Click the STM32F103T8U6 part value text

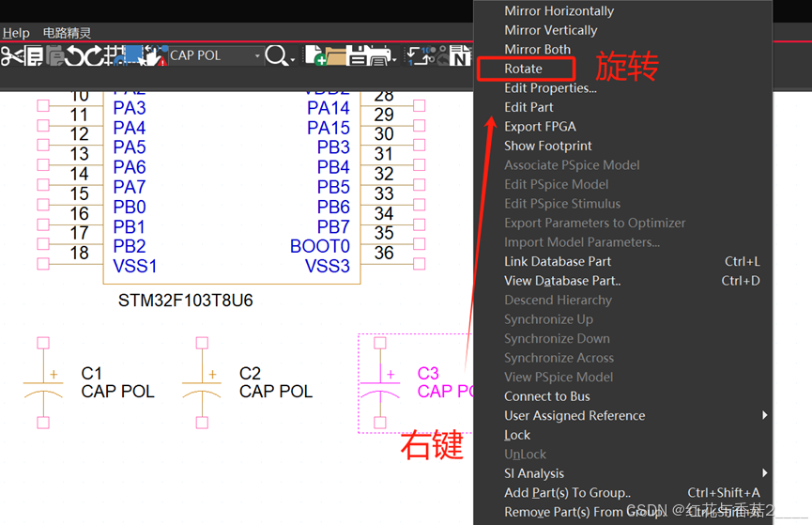click(x=185, y=301)
